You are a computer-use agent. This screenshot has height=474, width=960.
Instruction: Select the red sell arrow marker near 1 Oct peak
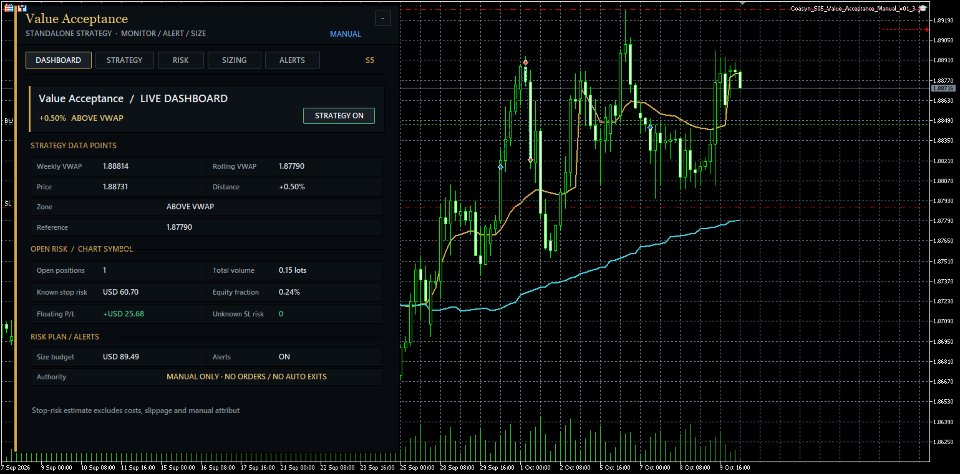525,62
